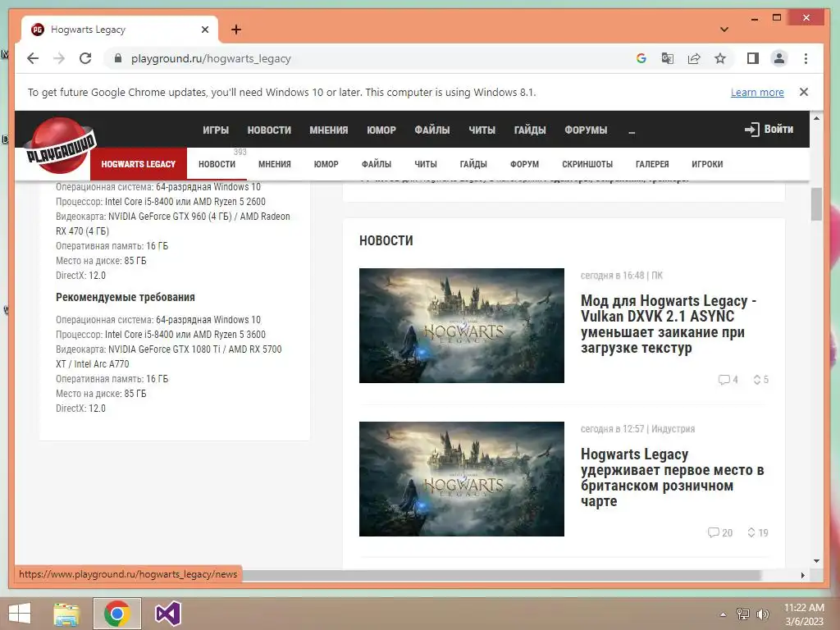Viewport: 840px width, 630px height.
Task: Open ЧИТЫ in the top black menu
Action: coord(482,130)
